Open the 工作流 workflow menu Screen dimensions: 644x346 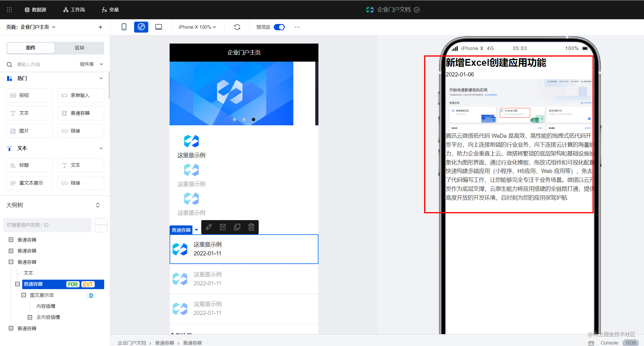point(74,10)
